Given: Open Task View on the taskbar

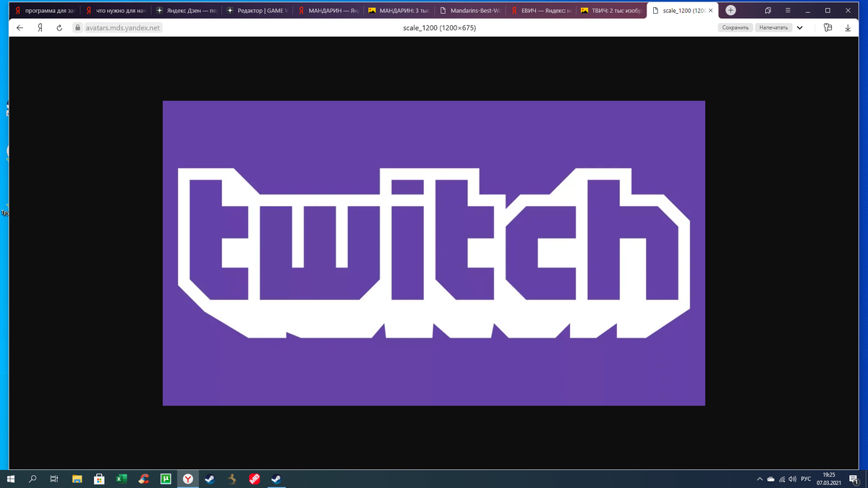Looking at the screenshot, I should click(54, 479).
